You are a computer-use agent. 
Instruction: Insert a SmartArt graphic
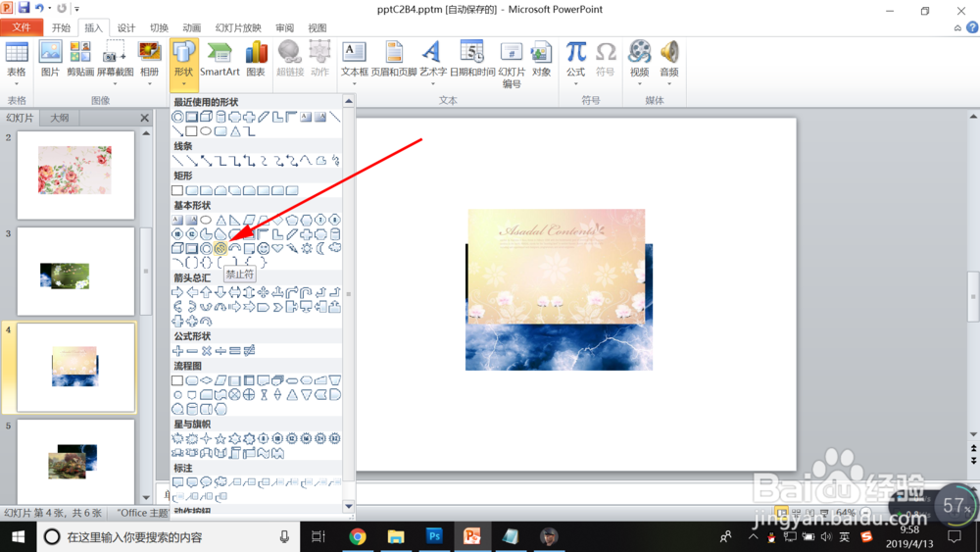pos(220,59)
